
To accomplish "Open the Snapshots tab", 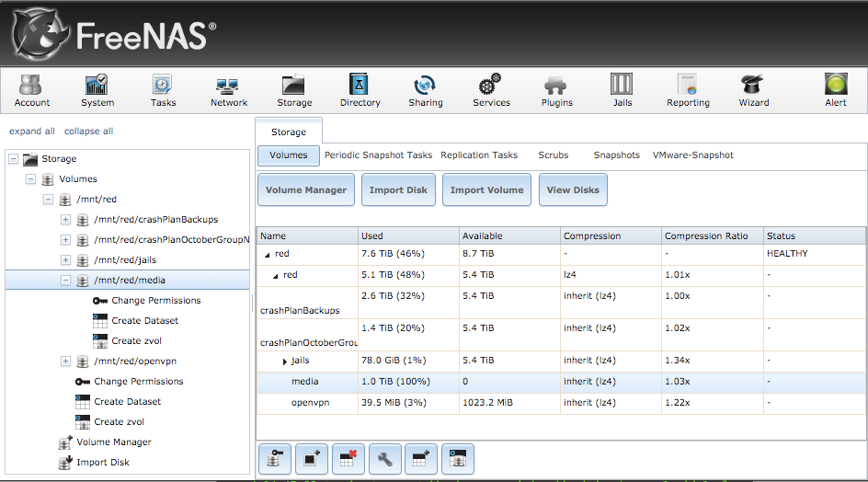I will click(x=617, y=155).
